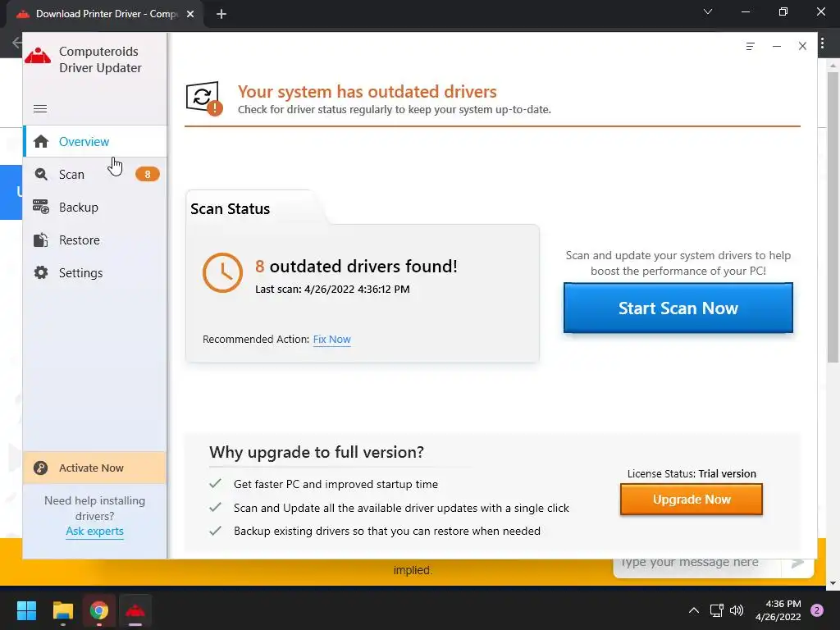Click the key icon on Activate Now
The height and width of the screenshot is (630, 840).
[41, 468]
